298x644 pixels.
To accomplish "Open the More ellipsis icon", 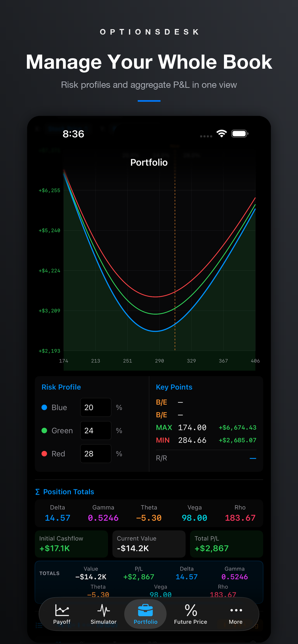I will [236, 610].
